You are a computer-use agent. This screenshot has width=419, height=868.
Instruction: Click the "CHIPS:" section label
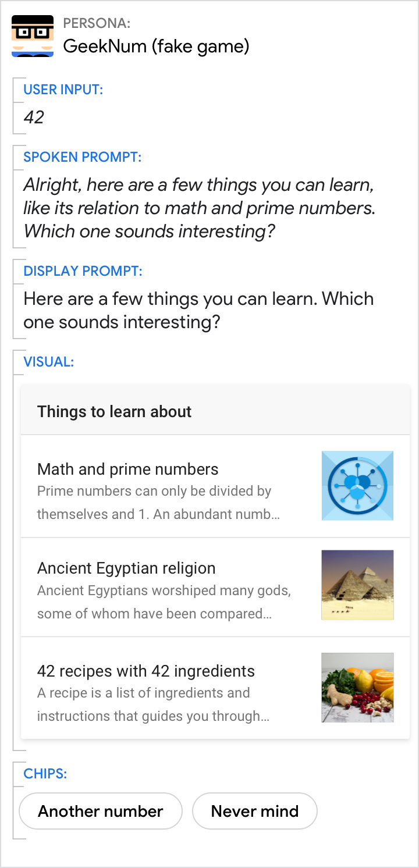point(45,774)
